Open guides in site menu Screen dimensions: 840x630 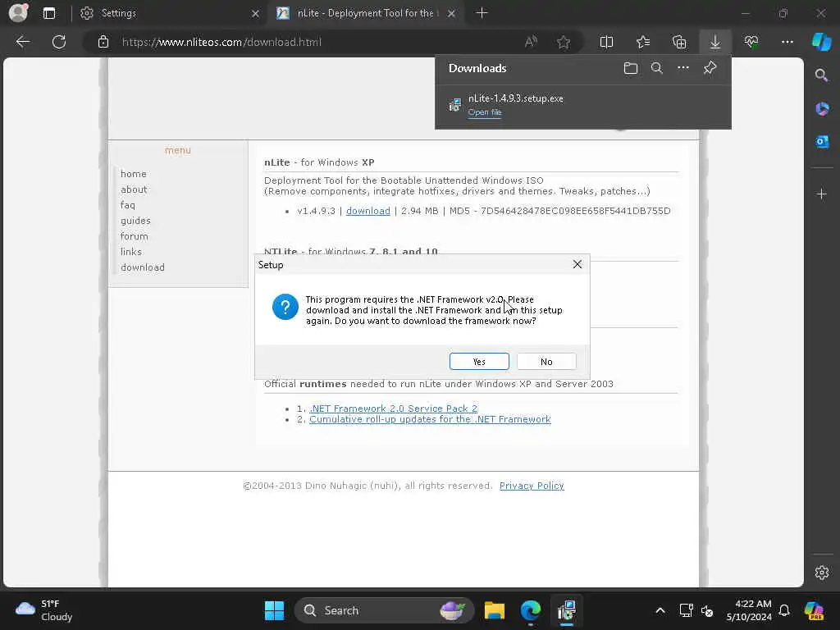point(135,221)
